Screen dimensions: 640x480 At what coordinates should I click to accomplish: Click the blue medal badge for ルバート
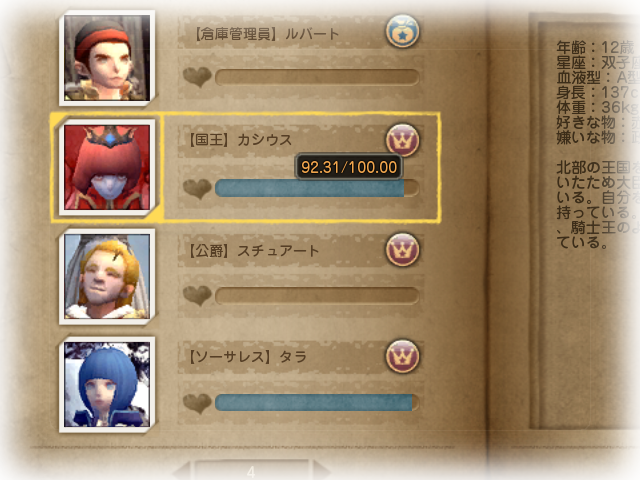tap(402, 31)
